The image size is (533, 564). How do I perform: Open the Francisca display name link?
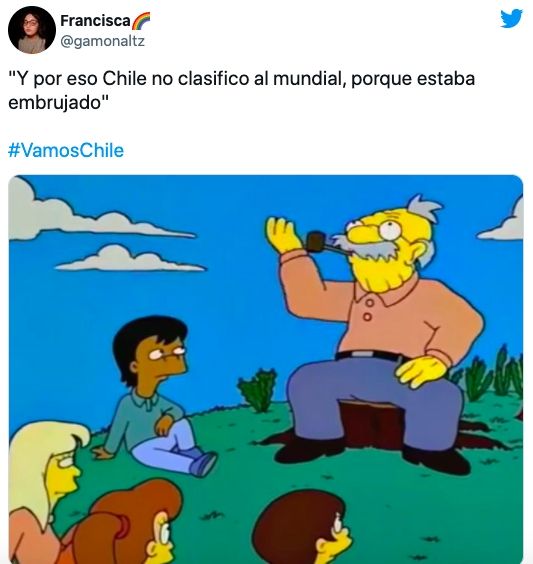tap(95, 21)
